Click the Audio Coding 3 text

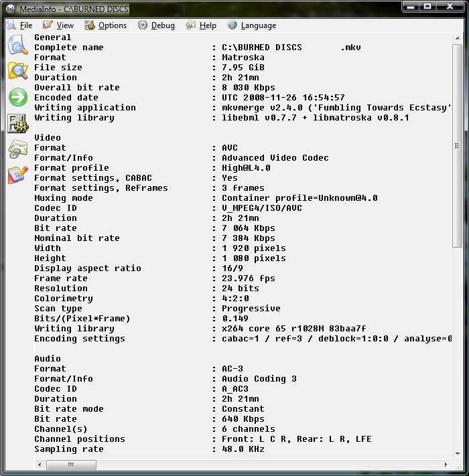pos(259,378)
